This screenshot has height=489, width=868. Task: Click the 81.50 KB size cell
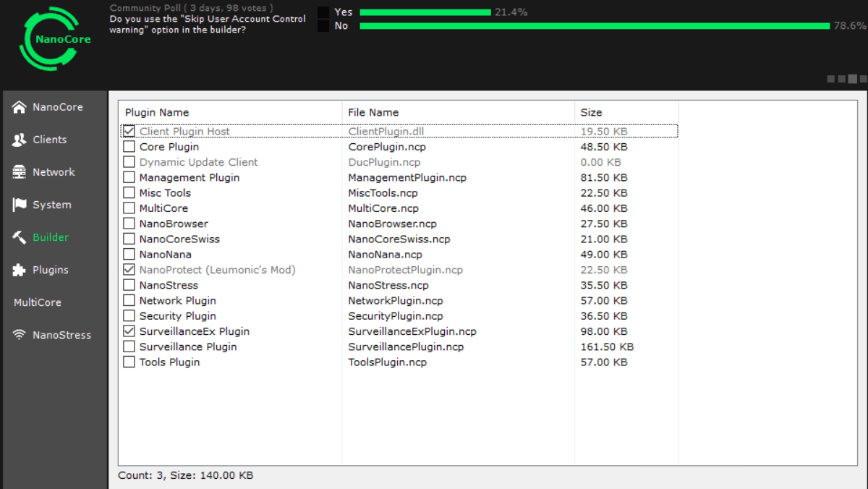[x=604, y=177]
